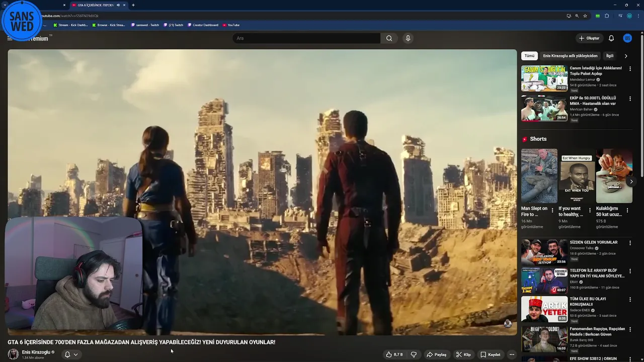Viewport: 644px width, 362px height.
Task: Show more Shorts with right chevron
Action: 631,182
